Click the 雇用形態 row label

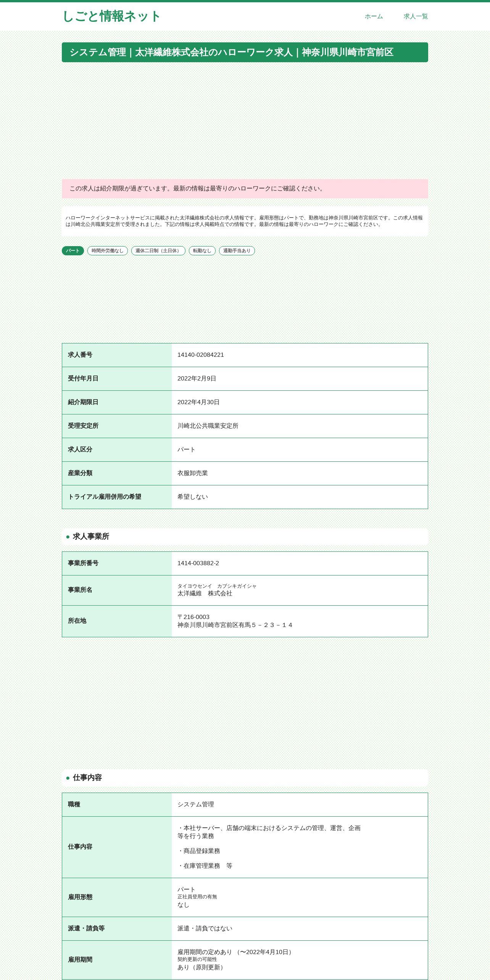[x=80, y=897]
